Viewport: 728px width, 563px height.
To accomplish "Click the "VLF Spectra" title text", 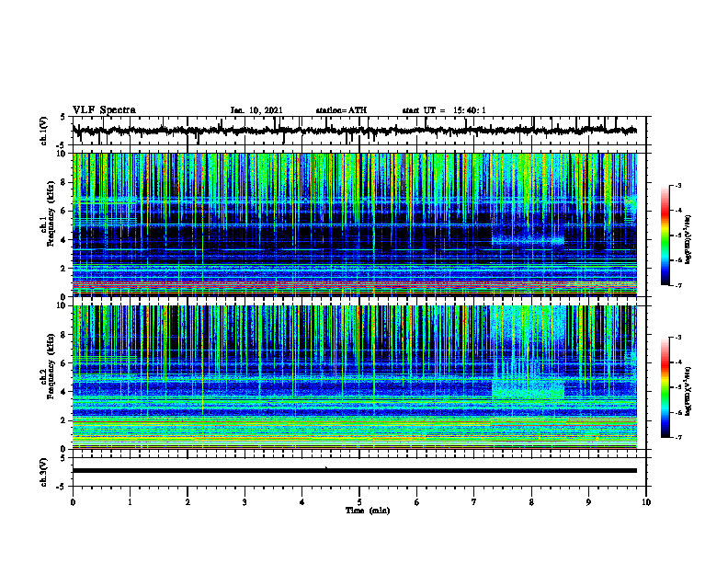I will point(104,110).
